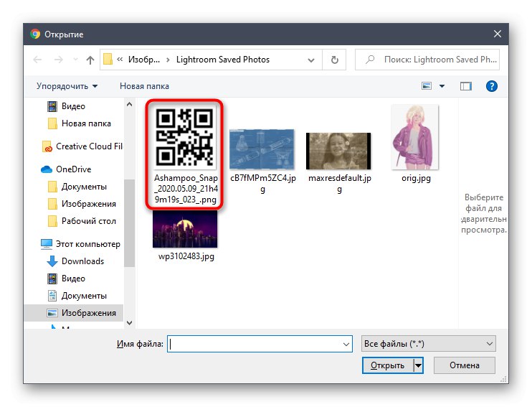This screenshot has height=407, width=532.
Task: Select the orig.jpg thumbnail
Action: [416, 137]
